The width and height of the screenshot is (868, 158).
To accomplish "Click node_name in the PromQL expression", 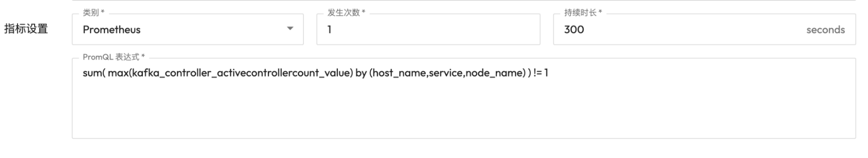I will click(495, 73).
